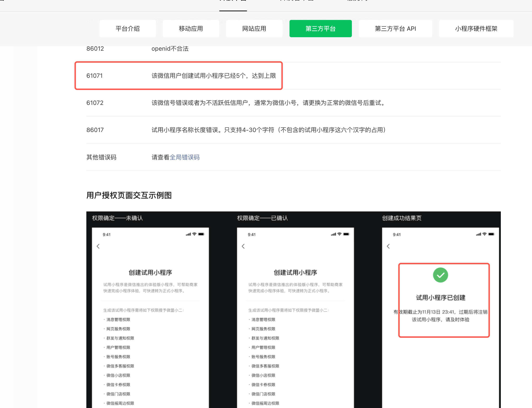This screenshot has width=532, height=408.
Task: Click battery icon in third phone mockup
Action: pyautogui.click(x=491, y=234)
